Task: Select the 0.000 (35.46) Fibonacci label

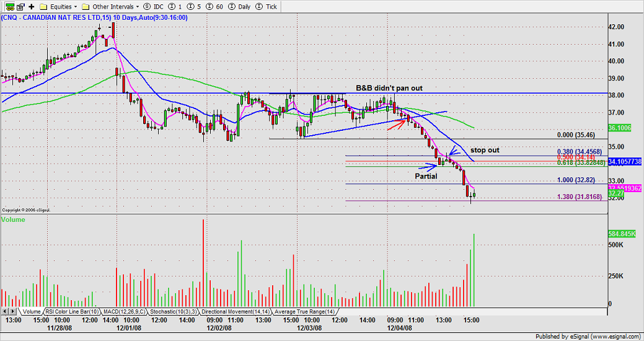Action: pyautogui.click(x=576, y=135)
